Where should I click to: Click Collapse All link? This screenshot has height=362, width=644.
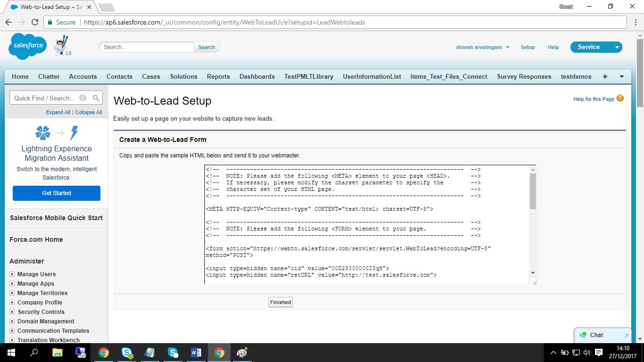89,112
